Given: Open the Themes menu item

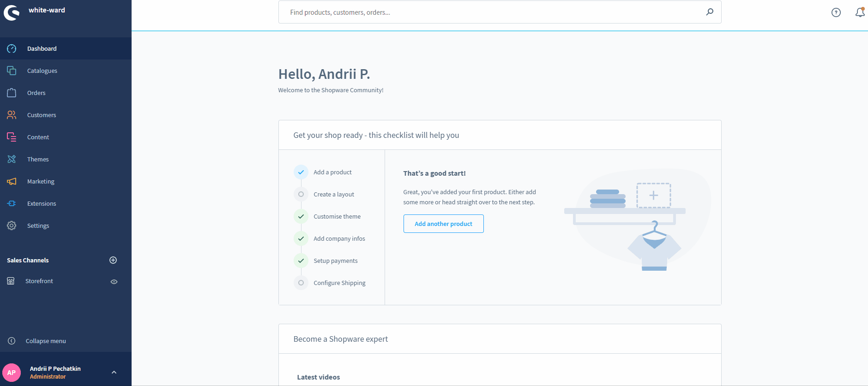Looking at the screenshot, I should click(x=66, y=159).
